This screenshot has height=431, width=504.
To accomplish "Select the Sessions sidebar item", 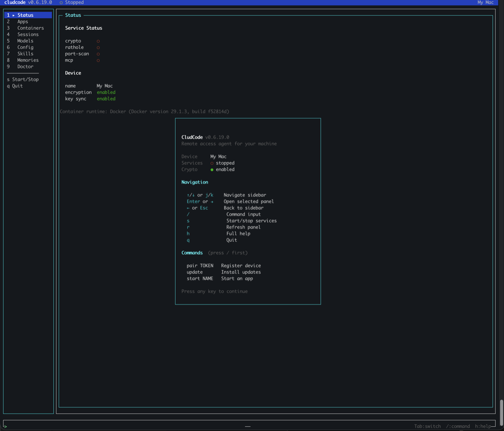I will pos(28,34).
